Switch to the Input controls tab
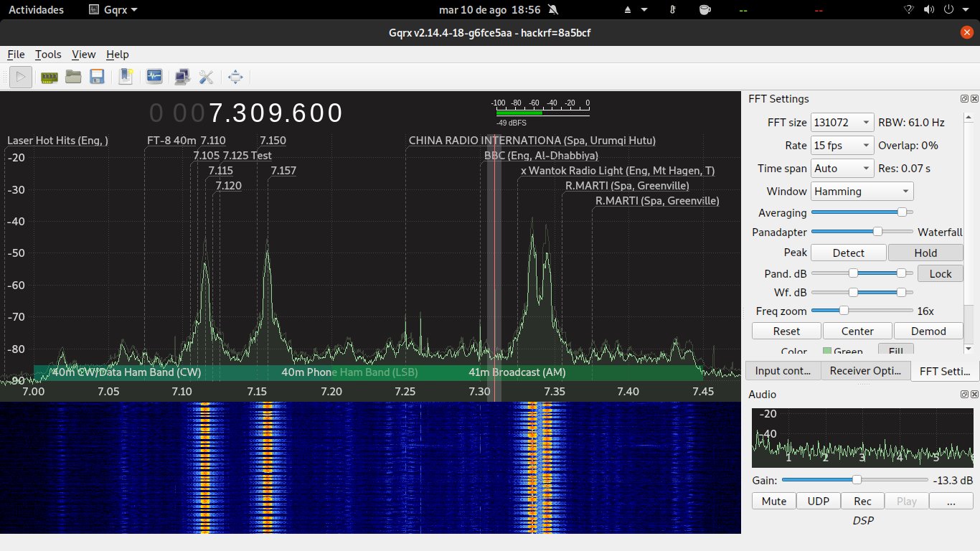This screenshot has height=551, width=980. coord(783,370)
